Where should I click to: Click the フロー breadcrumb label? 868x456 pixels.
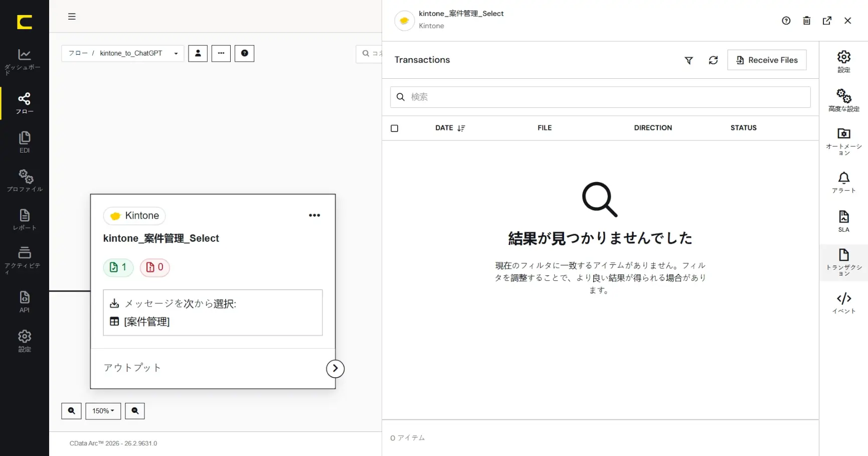(78, 53)
